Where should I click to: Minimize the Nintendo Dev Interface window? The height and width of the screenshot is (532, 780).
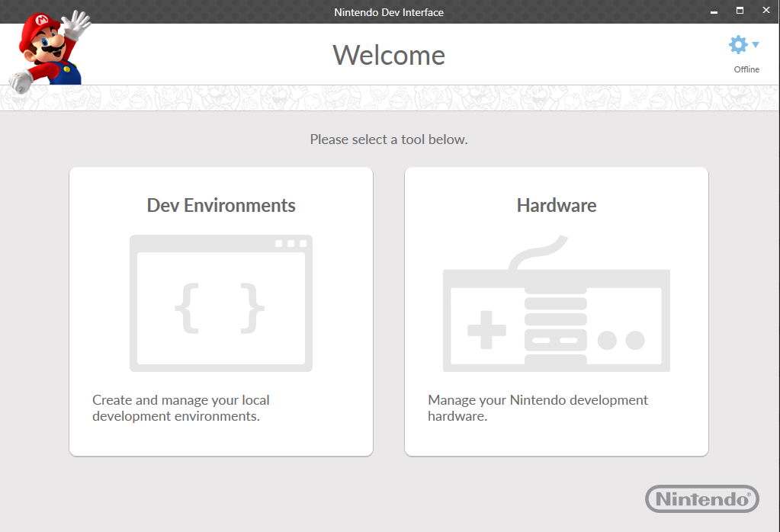714,11
